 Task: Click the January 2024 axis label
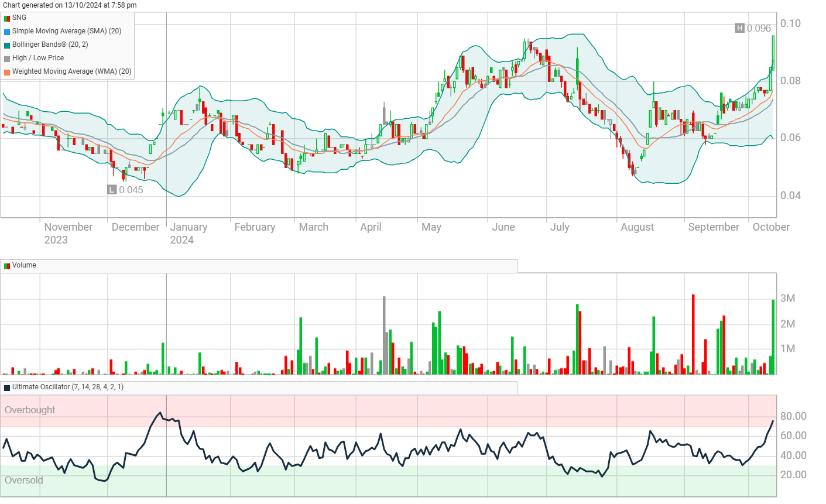[188, 233]
